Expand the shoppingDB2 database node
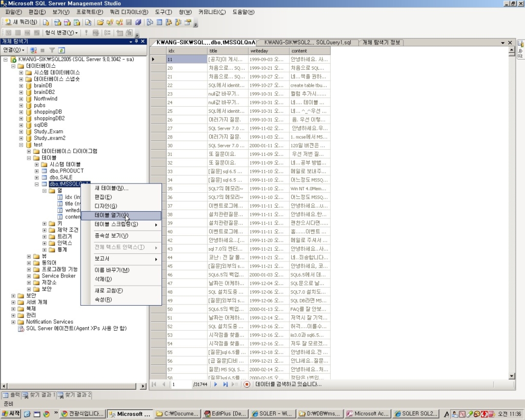Image resolution: width=525 pixels, height=420 pixels. coord(21,118)
